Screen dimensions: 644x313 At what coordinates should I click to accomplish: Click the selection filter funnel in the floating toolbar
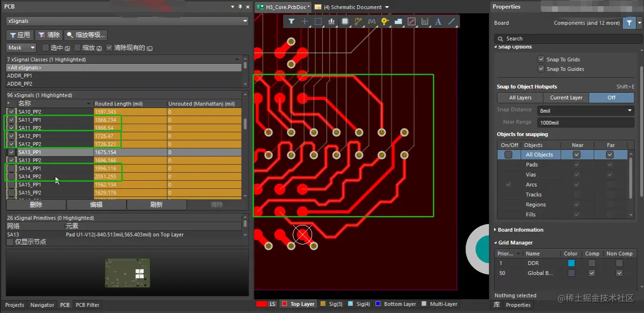(x=291, y=21)
